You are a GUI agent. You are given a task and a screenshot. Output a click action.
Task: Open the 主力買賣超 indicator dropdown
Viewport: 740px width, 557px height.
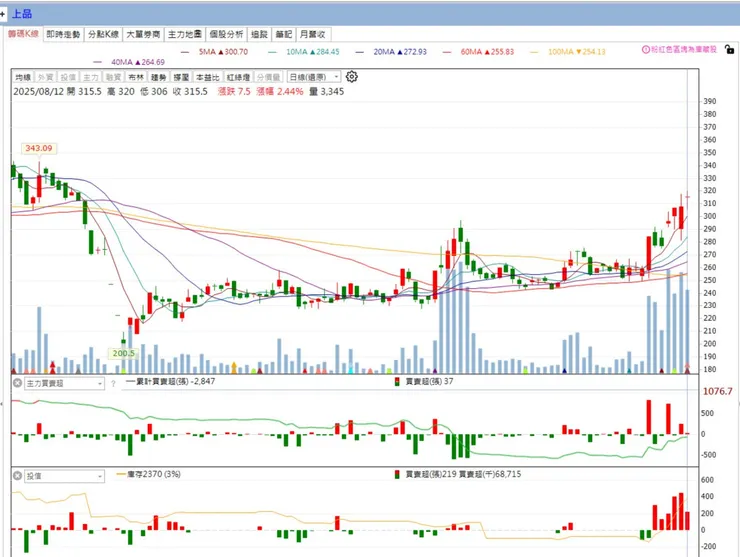pyautogui.click(x=63, y=383)
